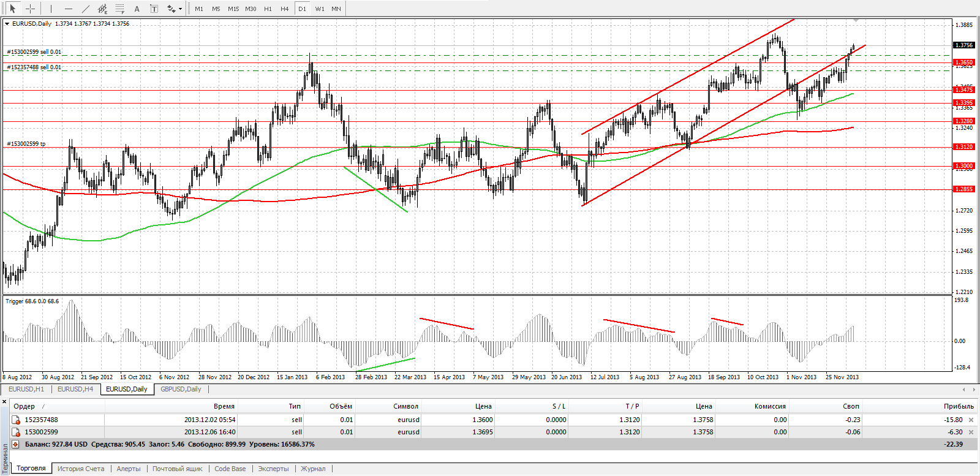Pick the Horizontal Line drawing tool

(68, 9)
